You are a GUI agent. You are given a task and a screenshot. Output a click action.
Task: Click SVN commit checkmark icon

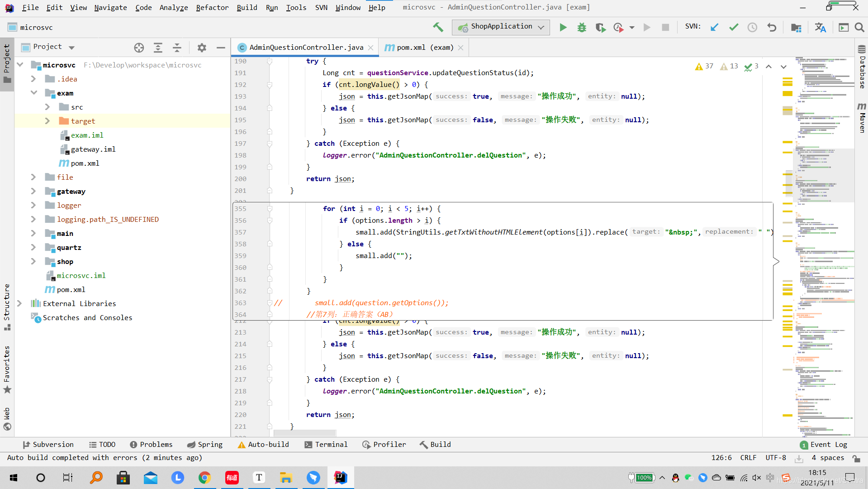734,28
